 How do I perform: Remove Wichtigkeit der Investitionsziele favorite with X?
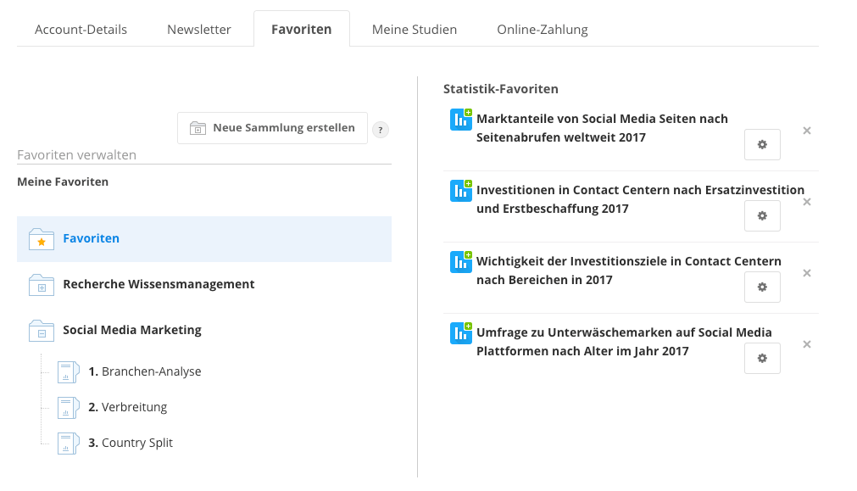[807, 273]
